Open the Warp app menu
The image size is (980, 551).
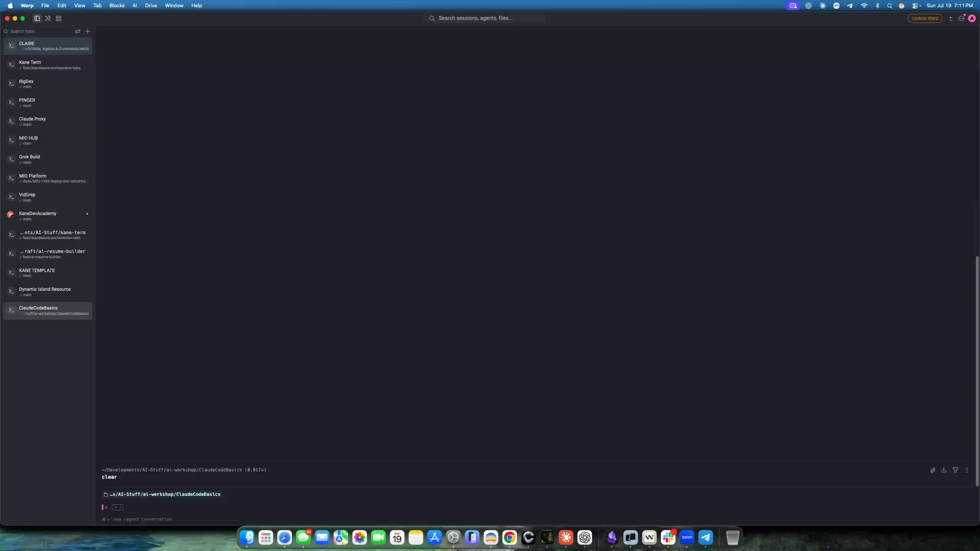[27, 5]
